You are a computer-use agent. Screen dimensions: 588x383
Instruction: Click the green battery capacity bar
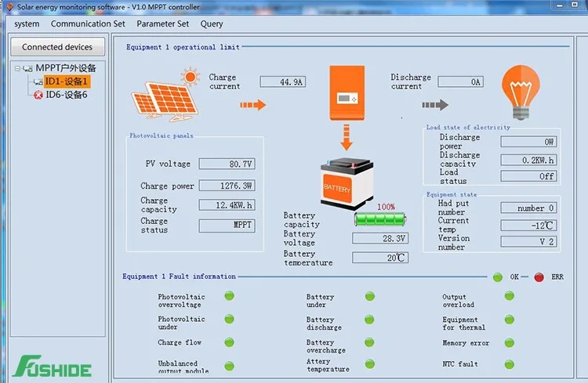pyautogui.click(x=380, y=219)
